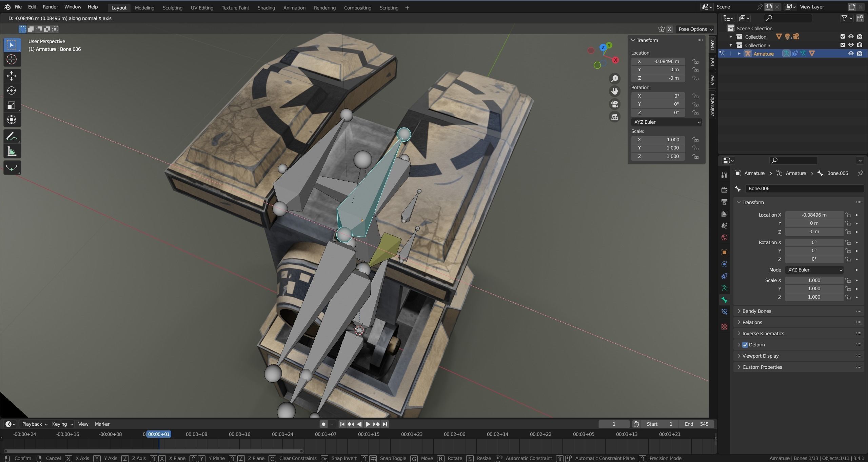Open the Render menu
Screen dimensions: 868x462
(x=50, y=7)
